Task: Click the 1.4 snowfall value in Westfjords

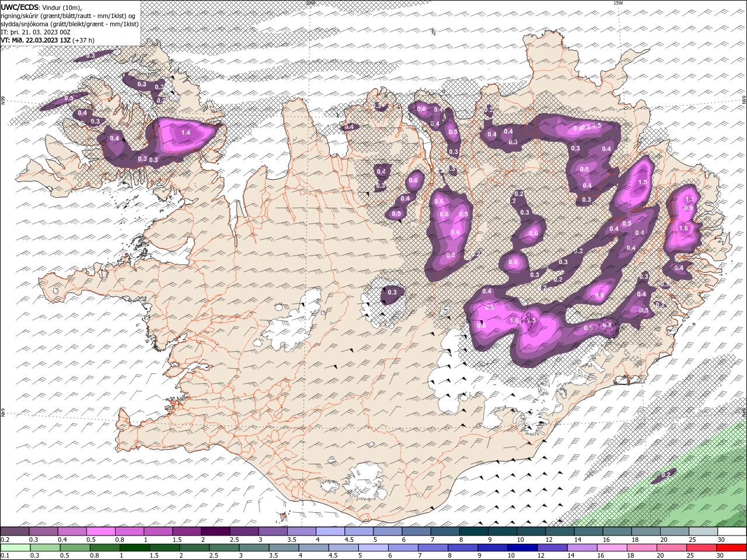Action: tap(186, 133)
